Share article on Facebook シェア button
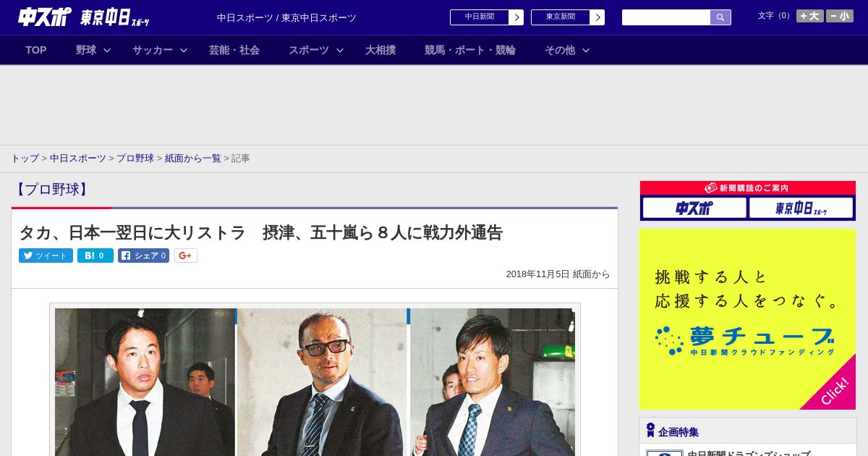Viewport: 868px width, 456px height. [143, 256]
